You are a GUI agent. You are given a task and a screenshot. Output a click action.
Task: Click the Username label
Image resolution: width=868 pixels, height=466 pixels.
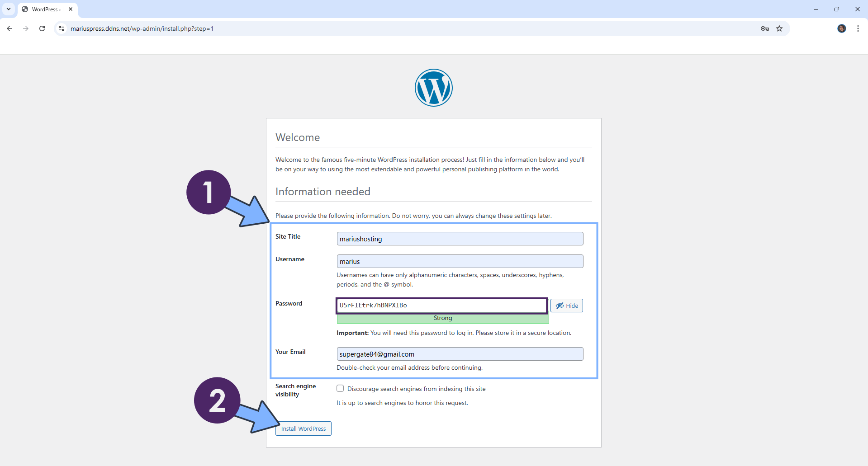point(290,259)
